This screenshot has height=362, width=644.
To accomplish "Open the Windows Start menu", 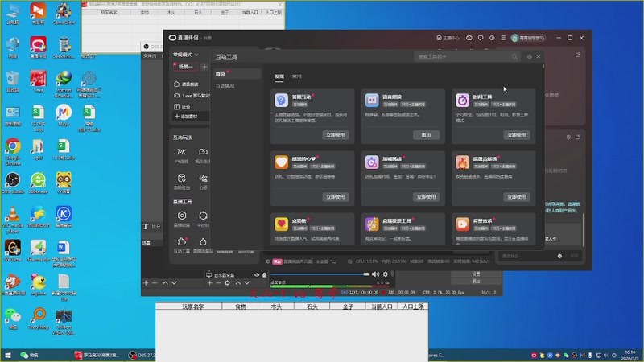I will (x=7, y=355).
